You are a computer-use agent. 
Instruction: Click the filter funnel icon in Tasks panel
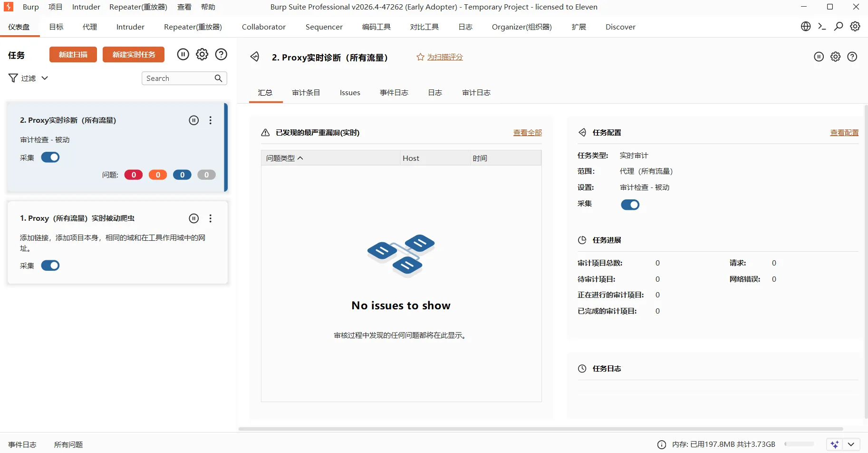pos(13,78)
